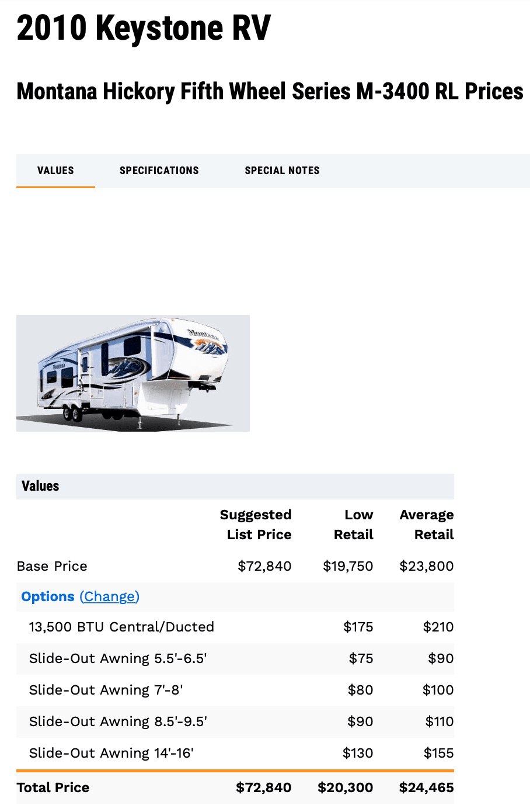Select the Values section header bar
The width and height of the screenshot is (530, 812).
click(x=235, y=486)
